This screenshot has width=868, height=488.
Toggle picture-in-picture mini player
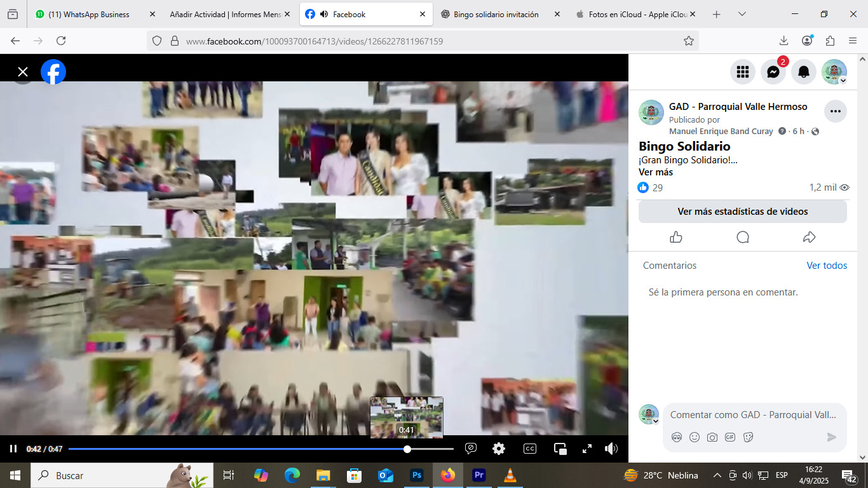pos(560,449)
